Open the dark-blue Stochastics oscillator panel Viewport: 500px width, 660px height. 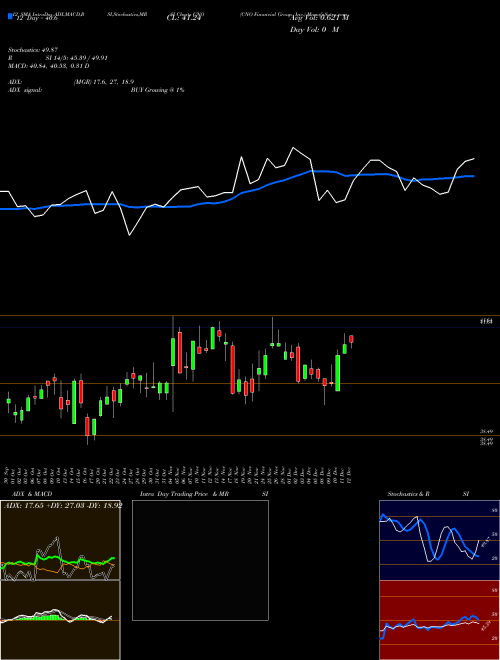pos(439,540)
